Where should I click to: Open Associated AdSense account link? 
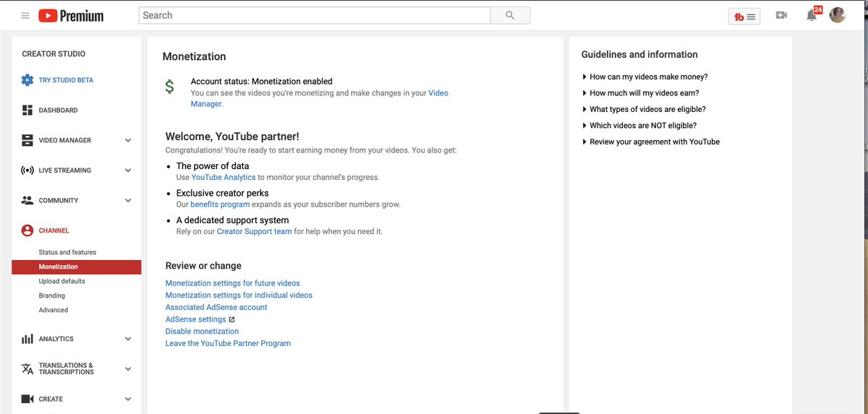[x=216, y=307]
